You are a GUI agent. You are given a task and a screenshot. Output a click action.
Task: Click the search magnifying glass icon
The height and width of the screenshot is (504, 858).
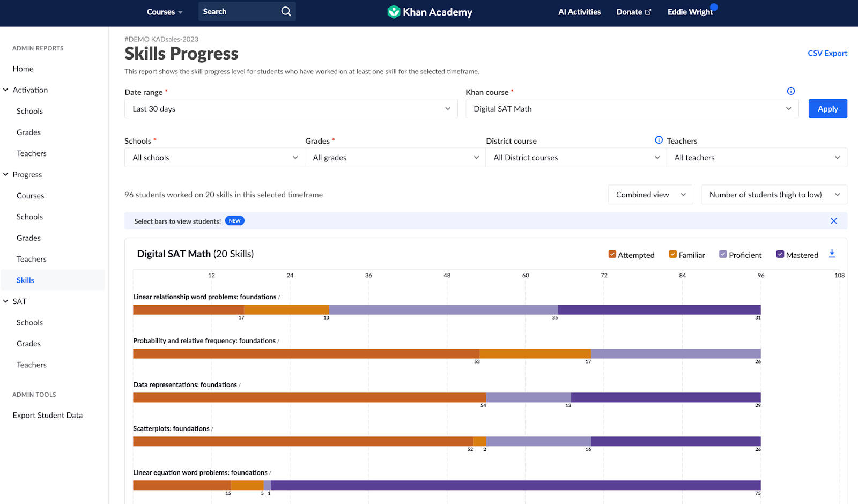pyautogui.click(x=285, y=11)
